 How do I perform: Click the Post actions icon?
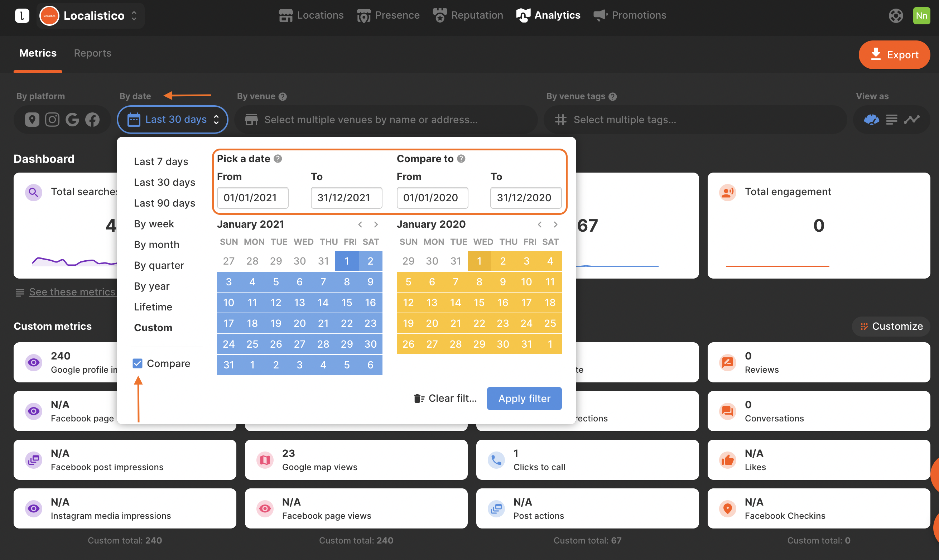coord(497,509)
